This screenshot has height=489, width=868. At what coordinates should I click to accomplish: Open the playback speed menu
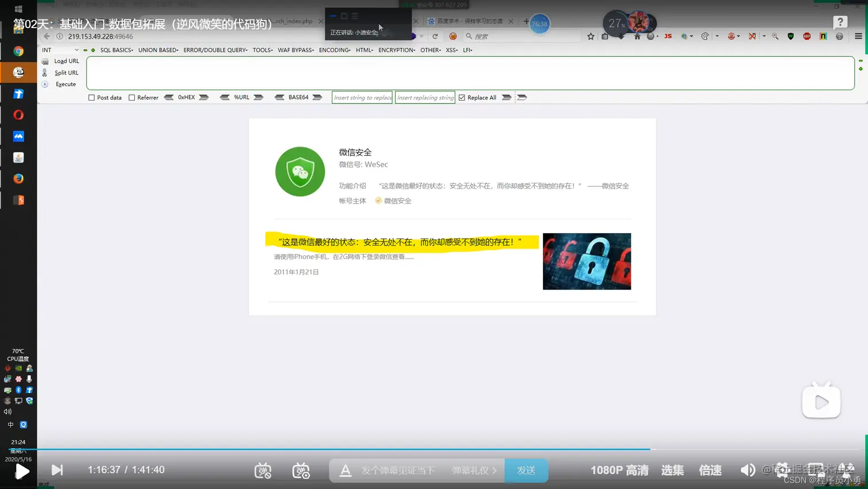click(x=710, y=471)
